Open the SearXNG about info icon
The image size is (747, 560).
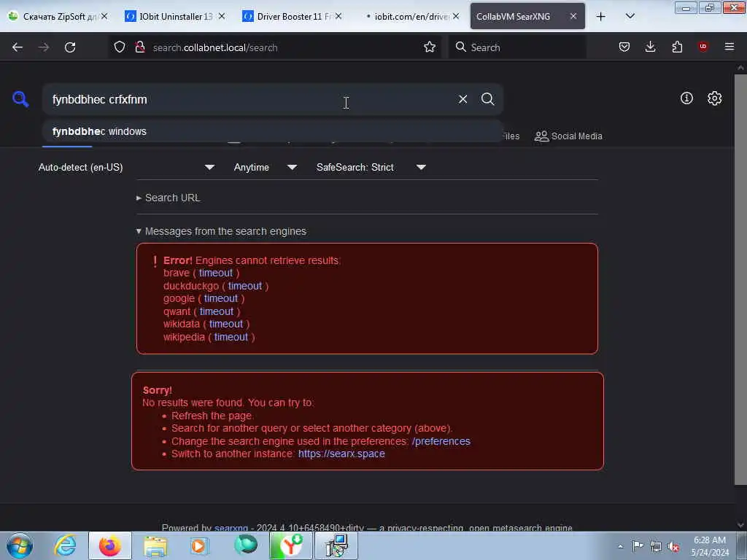tap(686, 98)
